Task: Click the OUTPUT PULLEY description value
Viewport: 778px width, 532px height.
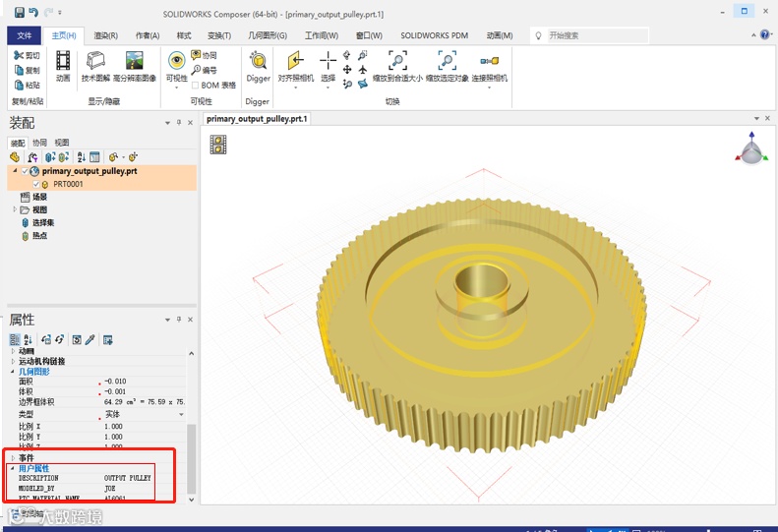Action: pyautogui.click(x=127, y=478)
